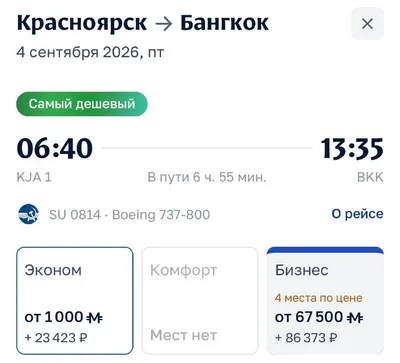
Task: Click the arrival time 13:35
Action: click(x=352, y=148)
